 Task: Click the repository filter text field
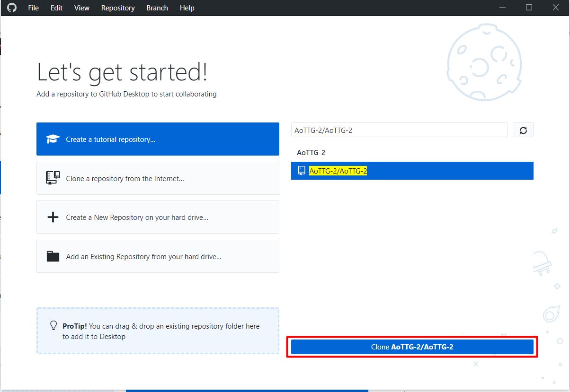click(399, 130)
